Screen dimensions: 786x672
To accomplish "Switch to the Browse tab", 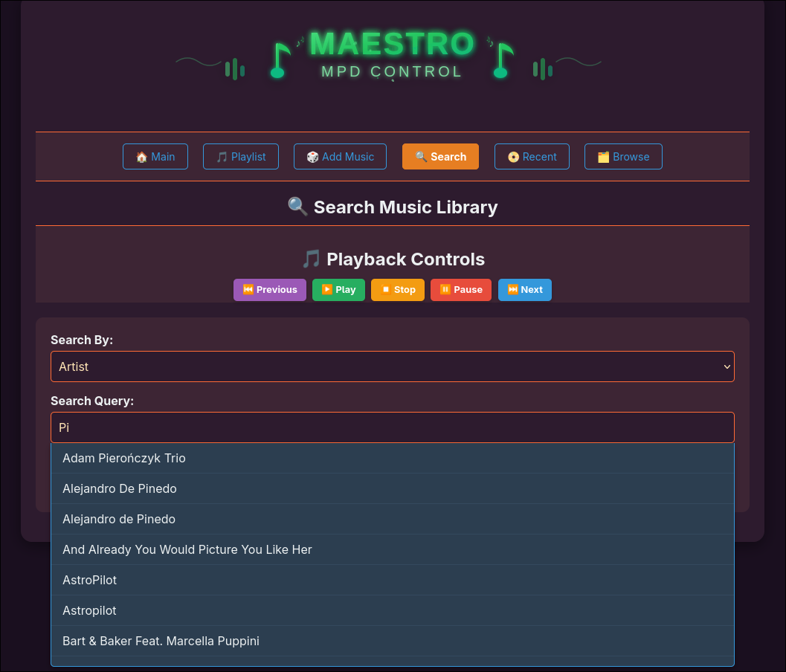I will (x=623, y=157).
